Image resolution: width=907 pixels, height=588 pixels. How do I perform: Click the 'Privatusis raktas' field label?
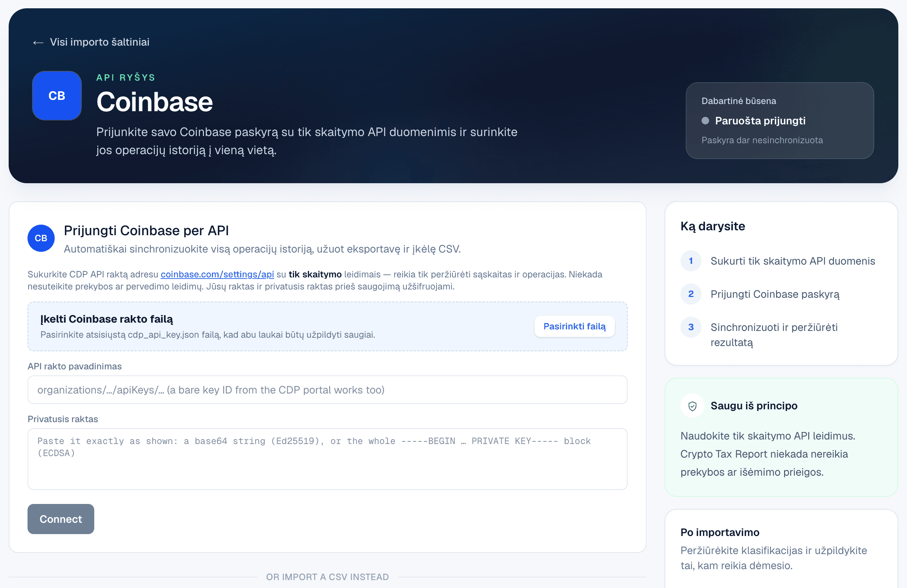pos(63,419)
